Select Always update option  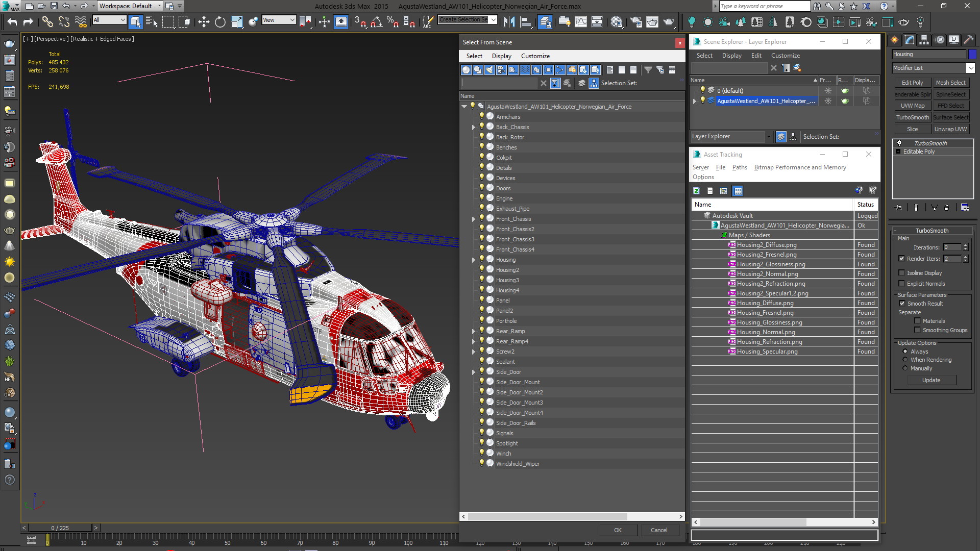point(905,352)
